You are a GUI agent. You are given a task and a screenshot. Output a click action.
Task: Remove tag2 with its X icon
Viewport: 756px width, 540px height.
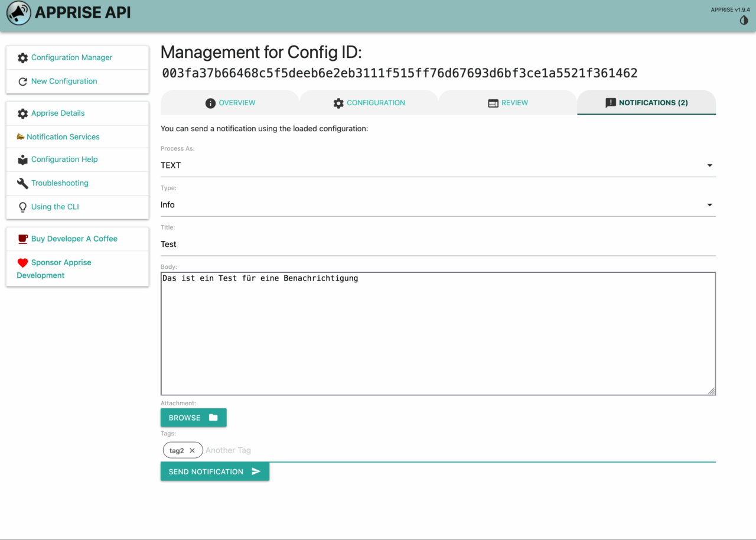click(192, 450)
